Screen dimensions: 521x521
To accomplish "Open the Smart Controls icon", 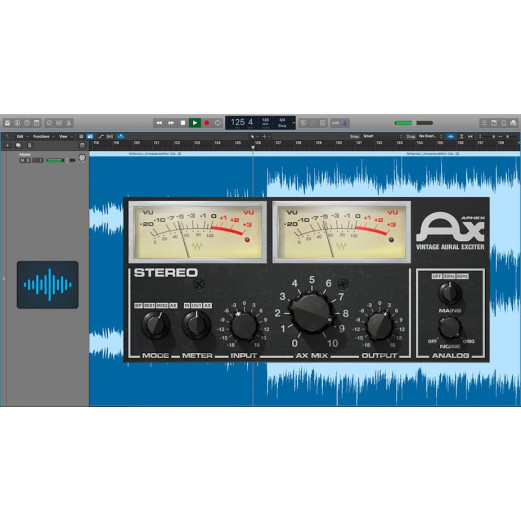I will click(49, 123).
